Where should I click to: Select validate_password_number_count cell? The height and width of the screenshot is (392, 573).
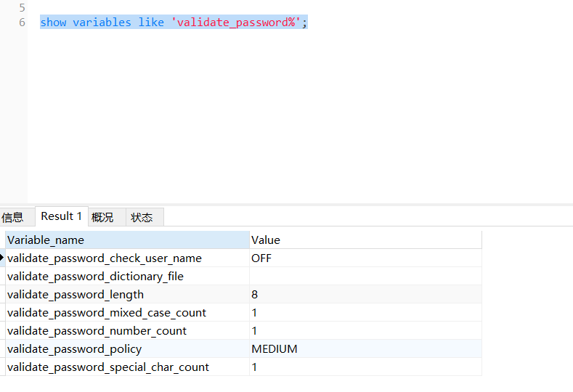click(128, 330)
